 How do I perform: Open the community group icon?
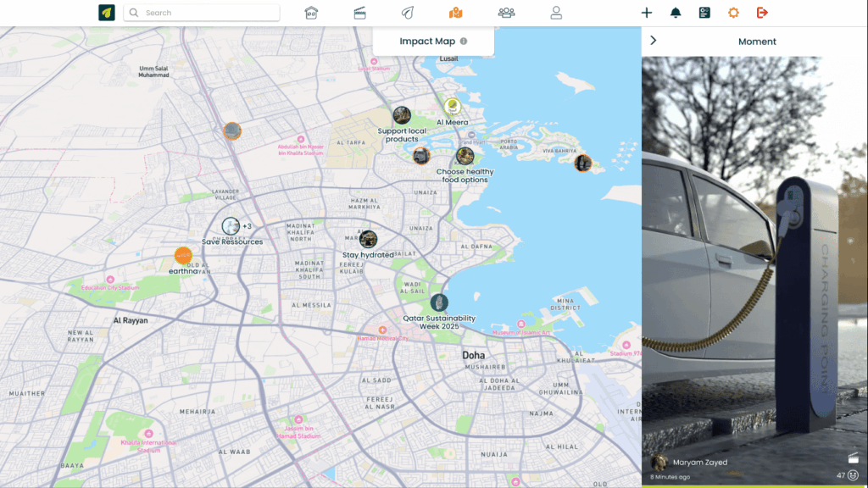coord(507,12)
